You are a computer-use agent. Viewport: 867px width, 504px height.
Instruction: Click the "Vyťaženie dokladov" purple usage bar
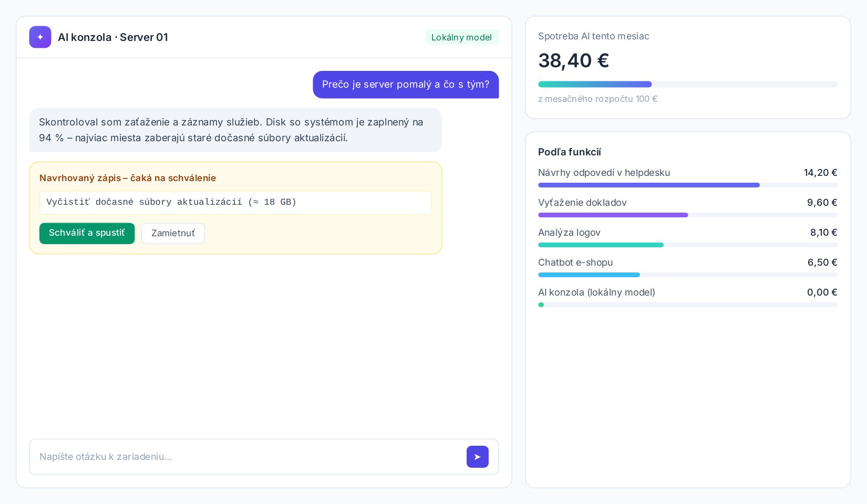click(688, 215)
